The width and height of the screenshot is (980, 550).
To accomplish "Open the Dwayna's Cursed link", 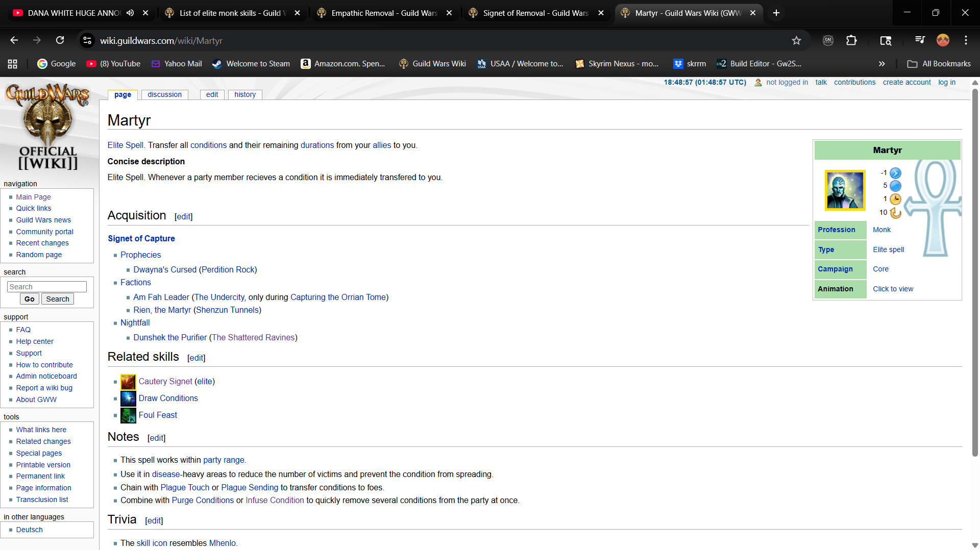I will pyautogui.click(x=165, y=269).
